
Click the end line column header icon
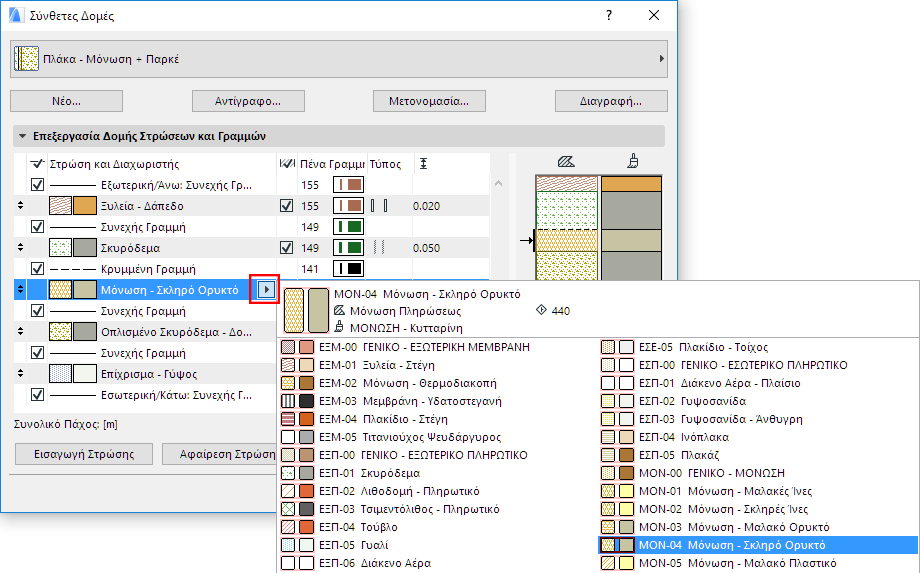tap(287, 164)
